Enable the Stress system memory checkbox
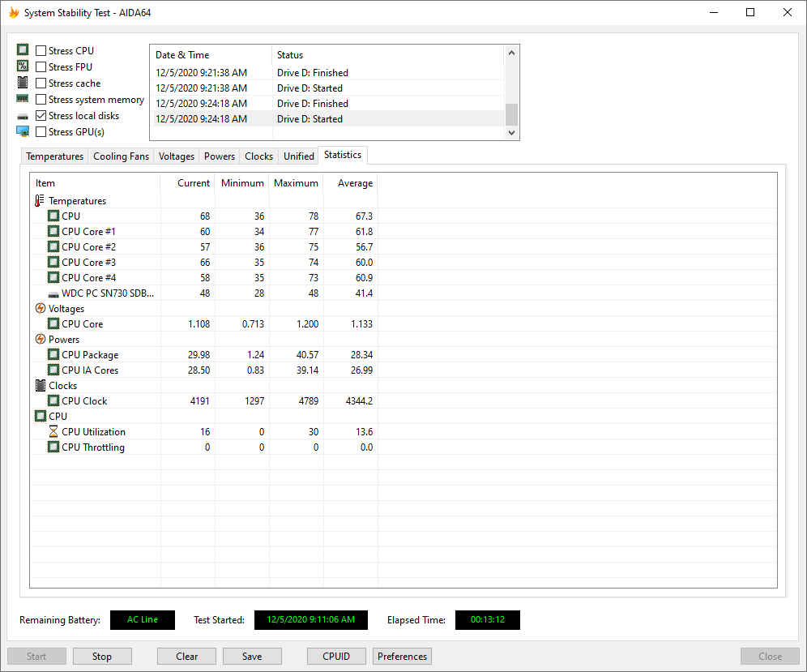This screenshot has width=807, height=672. coord(41,100)
